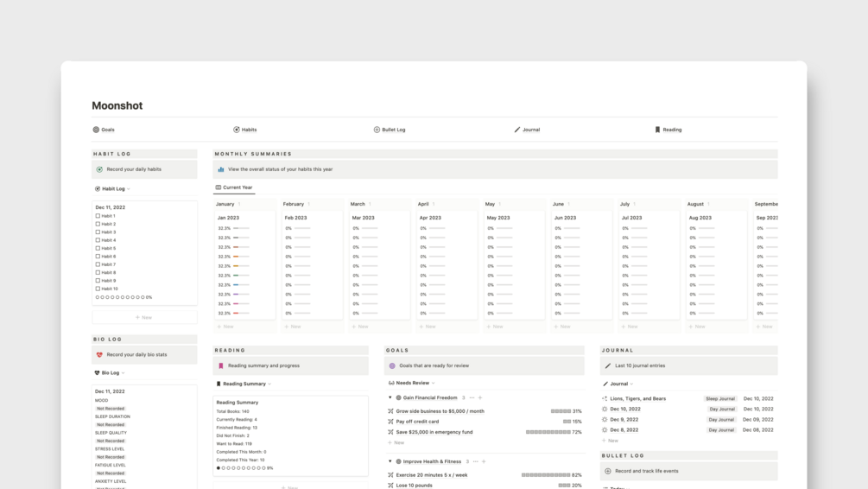Viewport: 868px width, 489px height.
Task: Click the Reading bookmark icon in navigation
Action: [657, 130]
